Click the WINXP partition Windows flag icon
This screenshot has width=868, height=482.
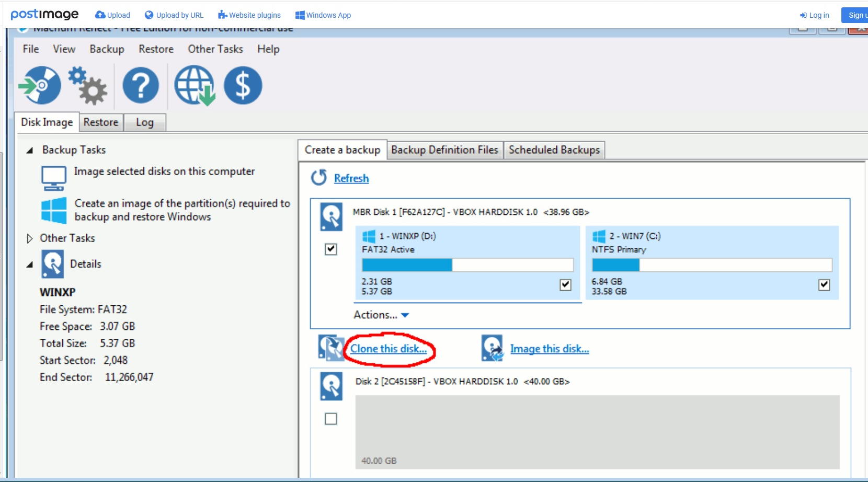tap(369, 236)
